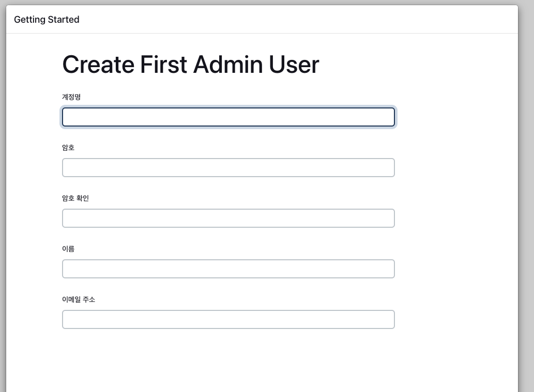Viewport: 534px width, 392px height.
Task: Click the Create First Admin User heading
Action: pyautogui.click(x=190, y=65)
